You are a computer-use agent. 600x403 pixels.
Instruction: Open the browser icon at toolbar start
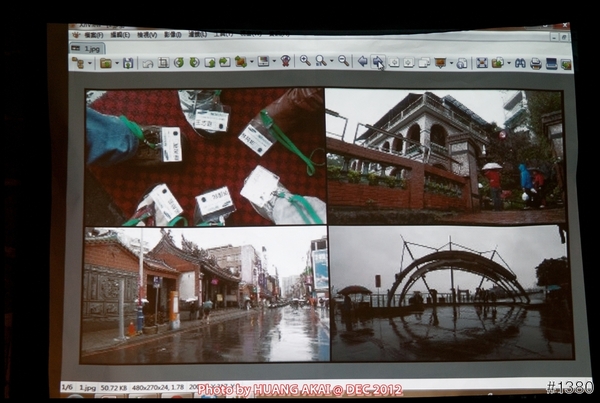(x=77, y=62)
